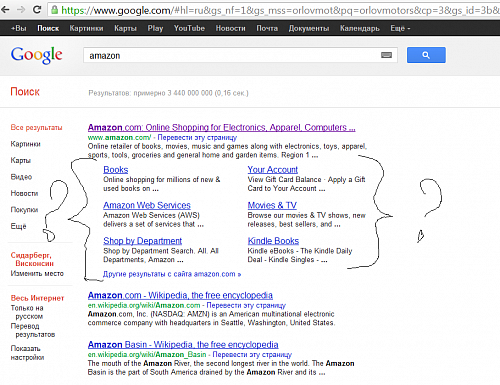Select Перевод результатов filter
Image resolution: width=500 pixels, height=385 pixels.
pos(33,330)
